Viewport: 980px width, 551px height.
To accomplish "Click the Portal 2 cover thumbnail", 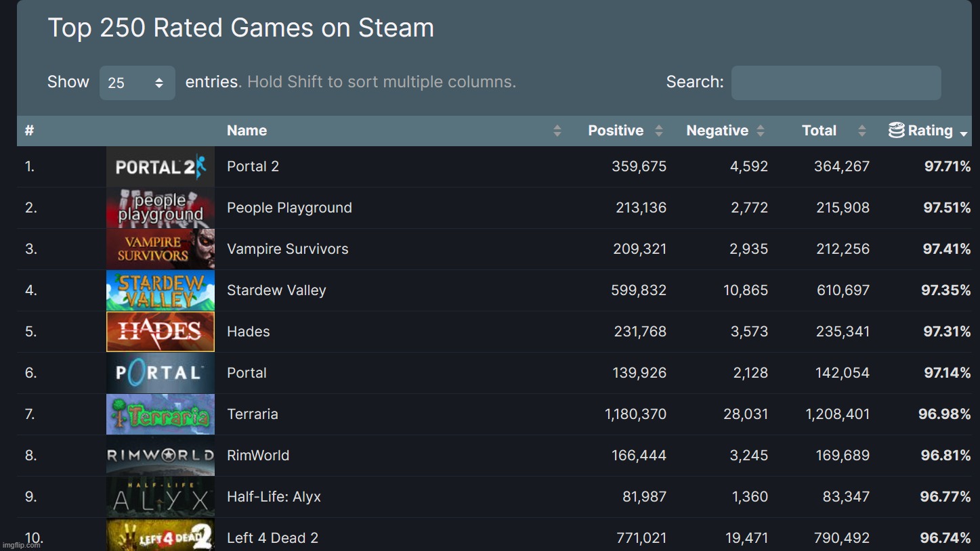I will pos(160,166).
